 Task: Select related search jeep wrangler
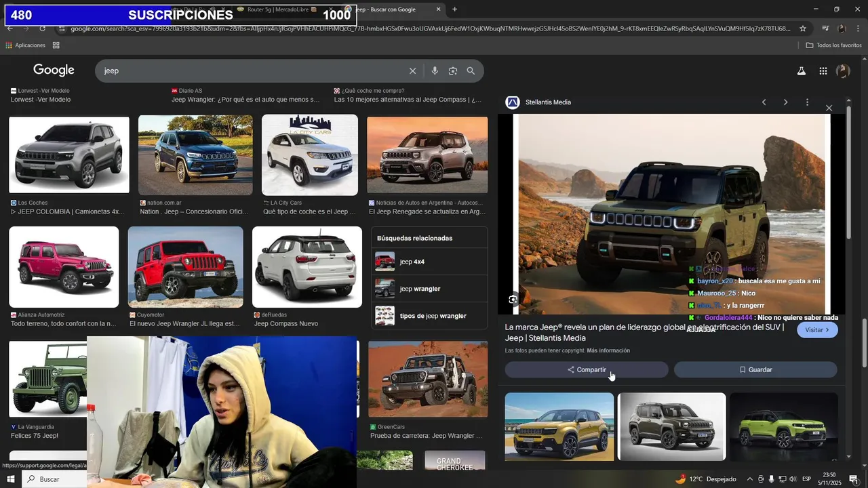click(429, 289)
